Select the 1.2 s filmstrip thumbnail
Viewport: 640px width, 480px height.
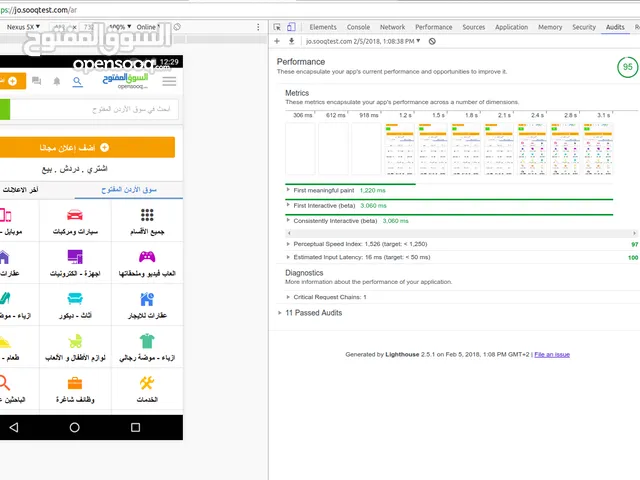[x=400, y=149]
